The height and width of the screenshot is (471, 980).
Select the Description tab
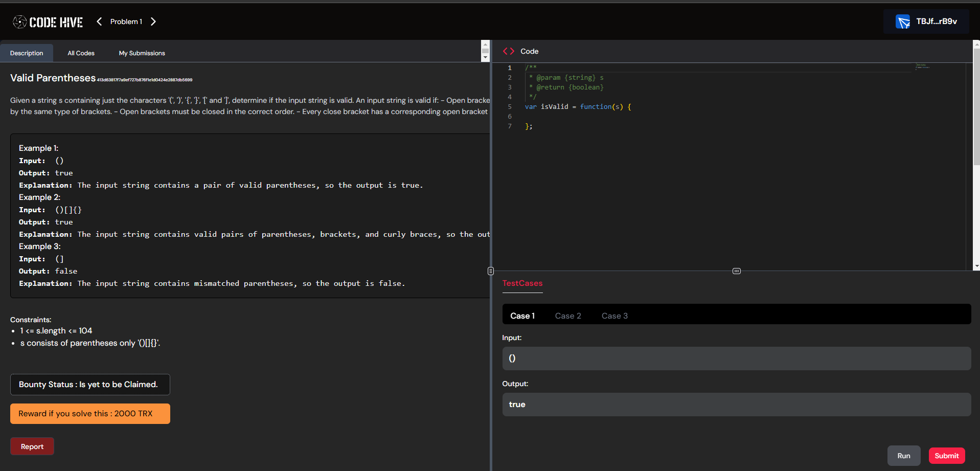point(27,53)
